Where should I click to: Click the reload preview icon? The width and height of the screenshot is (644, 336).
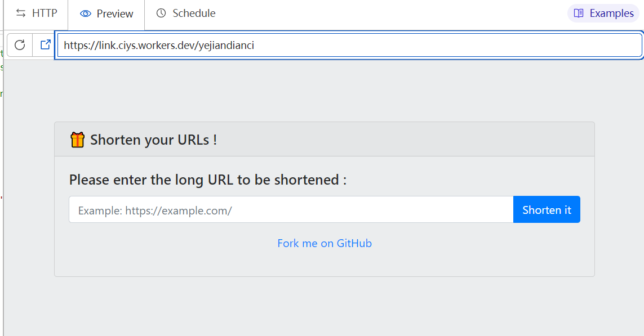(20, 45)
